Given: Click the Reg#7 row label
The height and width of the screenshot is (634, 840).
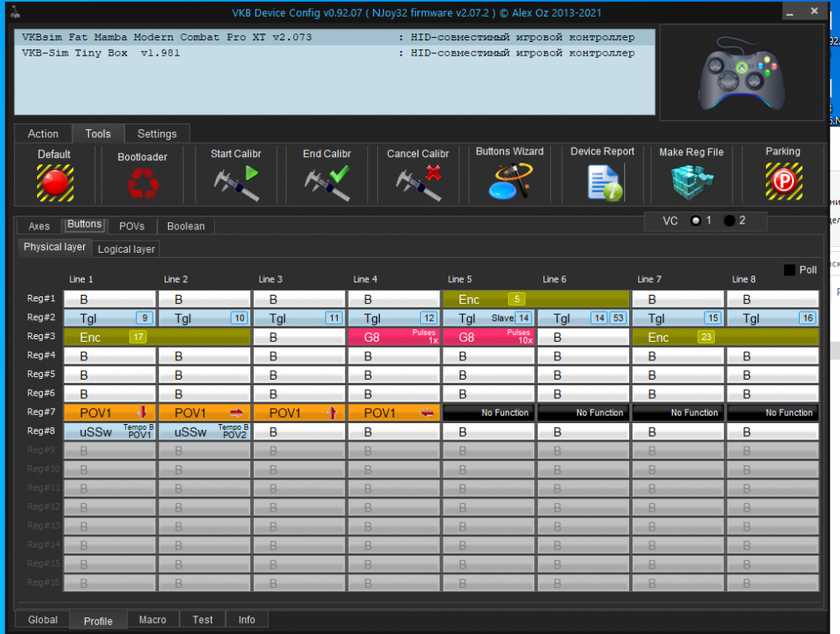Looking at the screenshot, I should coord(41,411).
